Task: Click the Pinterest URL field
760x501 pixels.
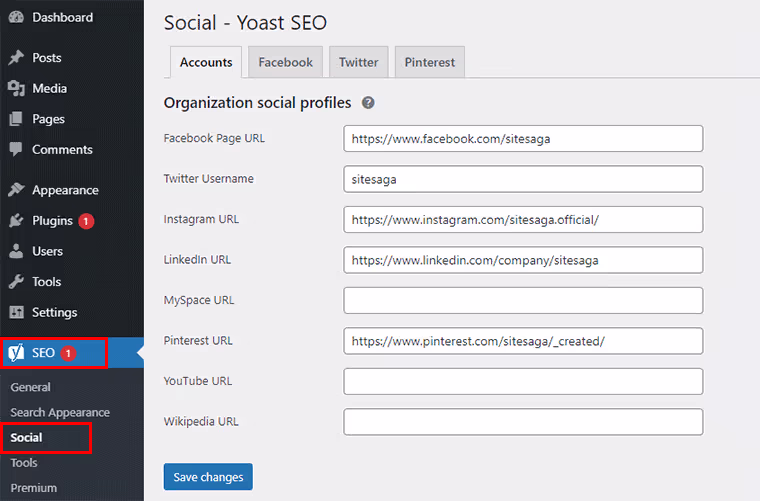Action: 523,341
